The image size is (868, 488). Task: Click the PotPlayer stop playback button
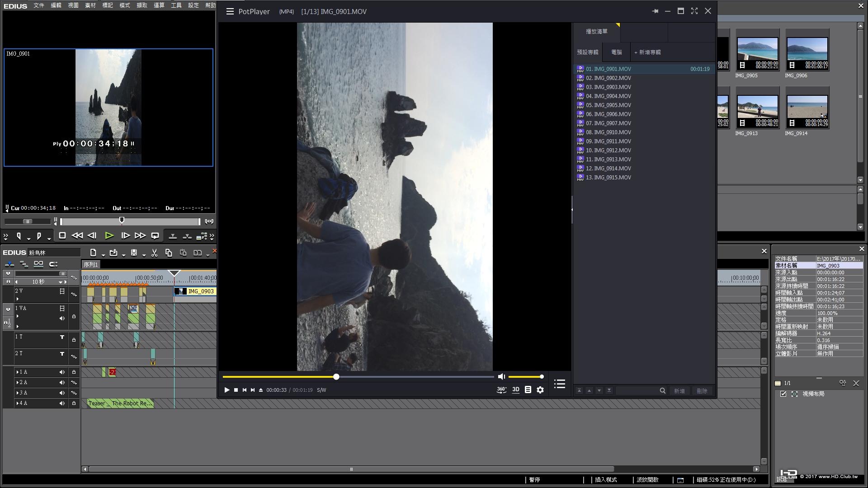point(236,390)
